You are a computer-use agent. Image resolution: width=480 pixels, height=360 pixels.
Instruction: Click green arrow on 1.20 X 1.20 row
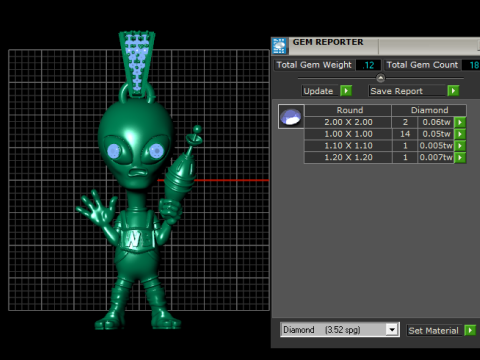[x=460, y=157]
